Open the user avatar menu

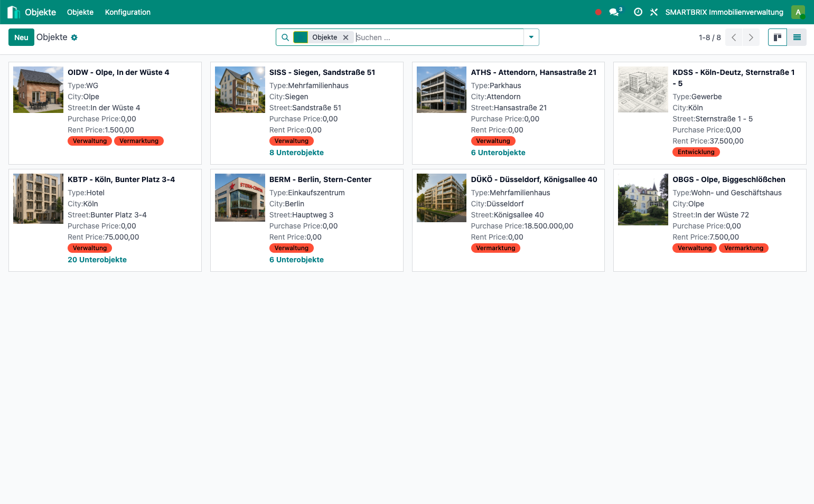[x=798, y=12]
